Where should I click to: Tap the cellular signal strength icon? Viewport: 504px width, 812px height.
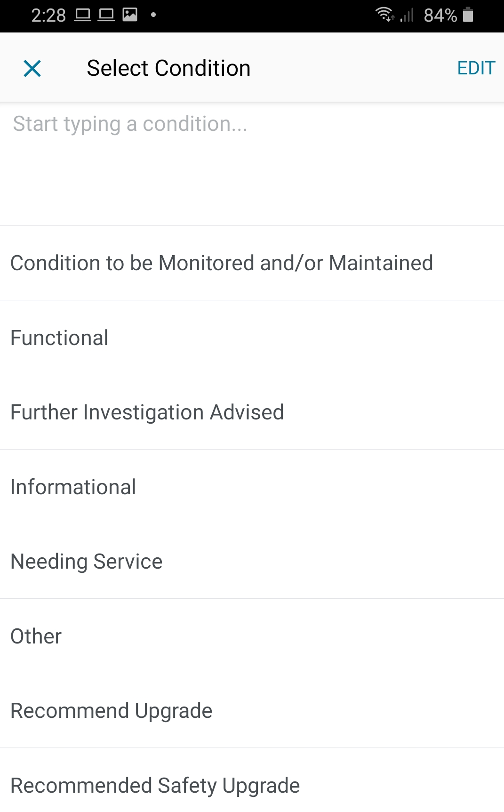tap(407, 15)
